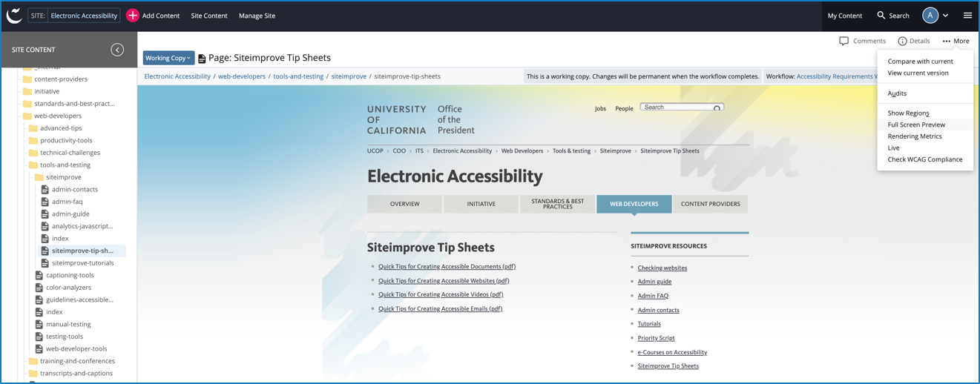Click the page preview Search field
The width and height of the screenshot is (980, 384).
[x=677, y=107]
